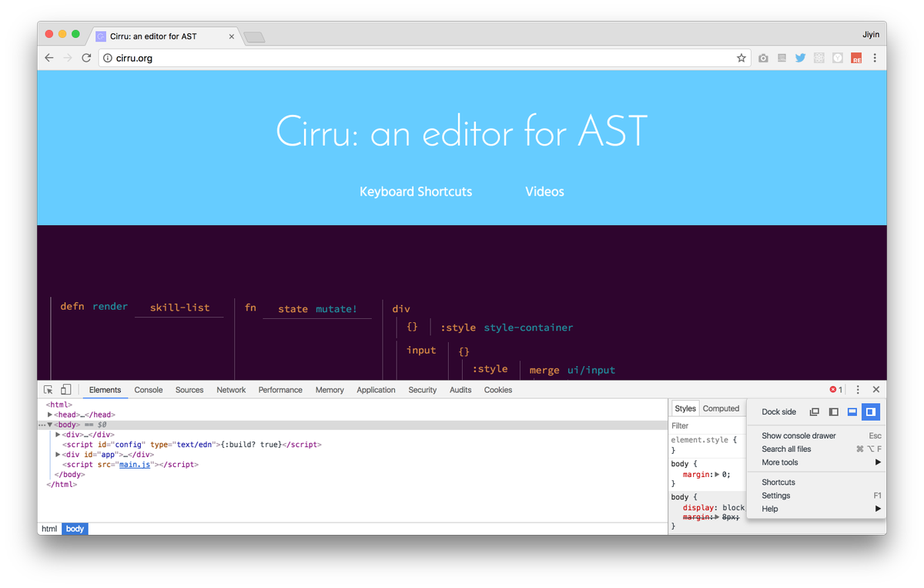Screen dimensions: 924x588
Task: Click the Twitter extension icon
Action: [800, 58]
